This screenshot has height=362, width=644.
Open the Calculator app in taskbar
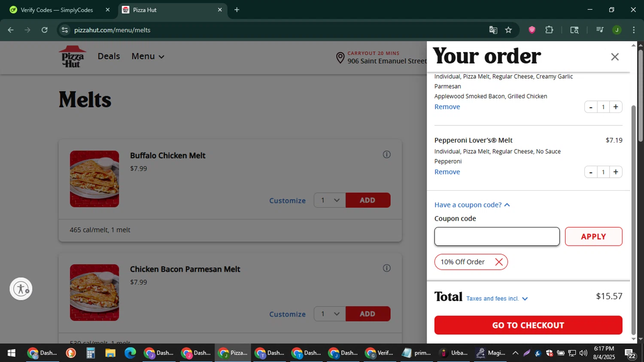coord(91,353)
